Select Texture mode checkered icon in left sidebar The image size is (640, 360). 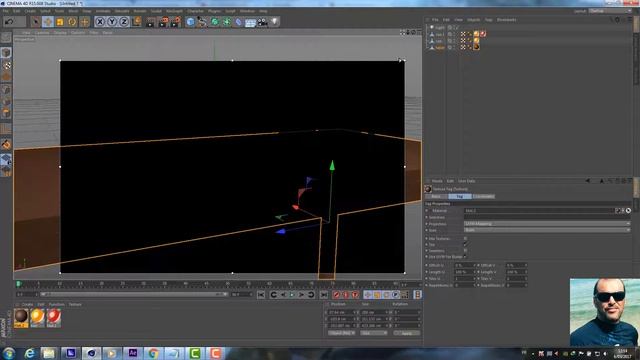[x=6, y=65]
